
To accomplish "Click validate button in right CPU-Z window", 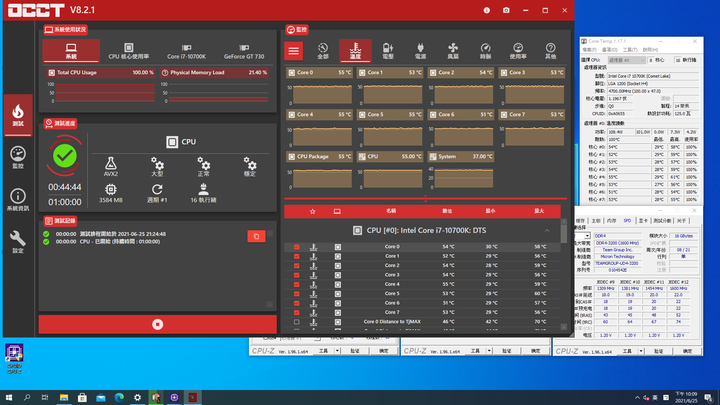I will coord(658,351).
